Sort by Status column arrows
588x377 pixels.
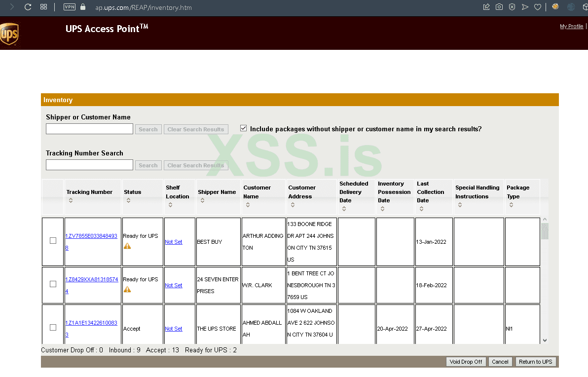click(129, 201)
